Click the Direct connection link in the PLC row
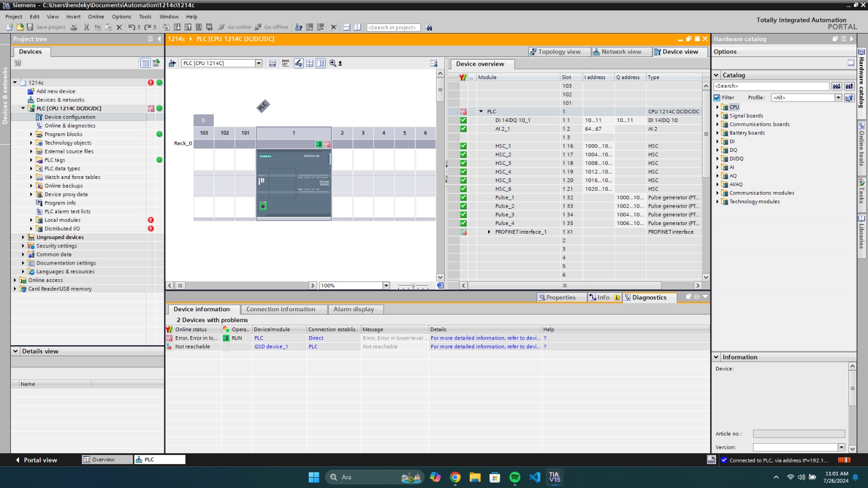This screenshot has height=488, width=868. coord(316,338)
